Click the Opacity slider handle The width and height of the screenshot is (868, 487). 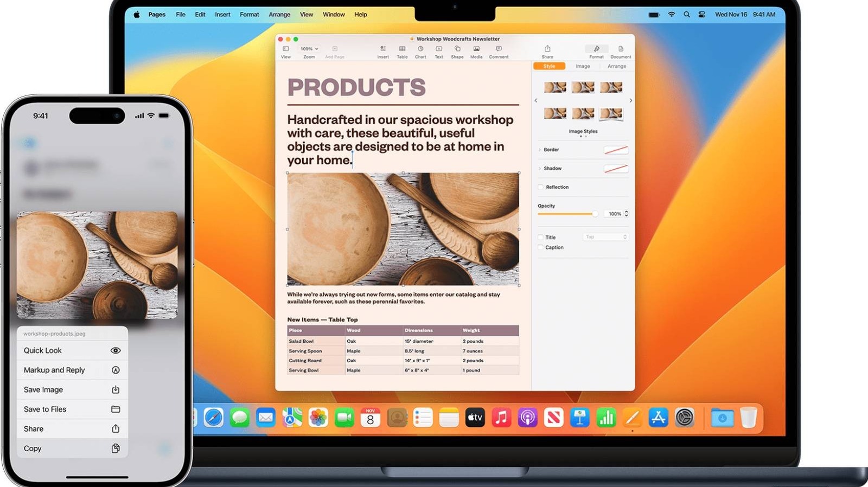coord(595,214)
